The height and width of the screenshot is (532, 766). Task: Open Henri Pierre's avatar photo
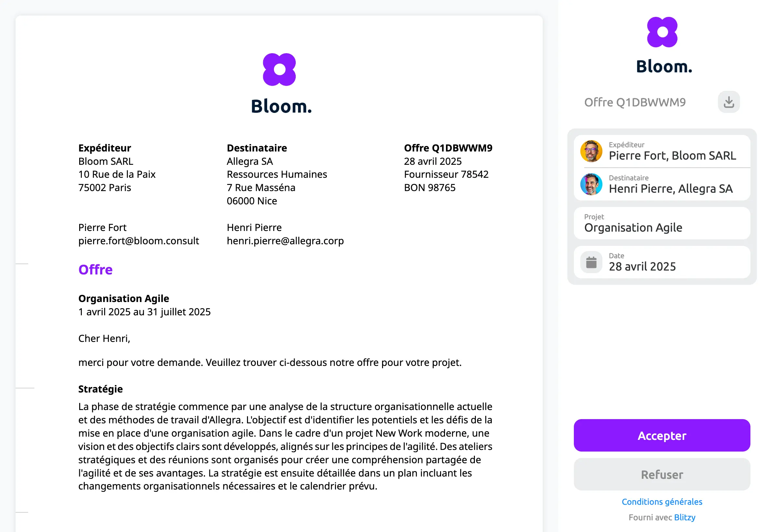point(591,184)
